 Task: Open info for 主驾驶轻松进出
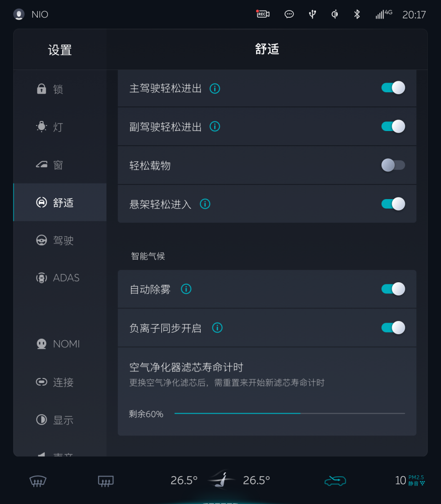pos(215,89)
